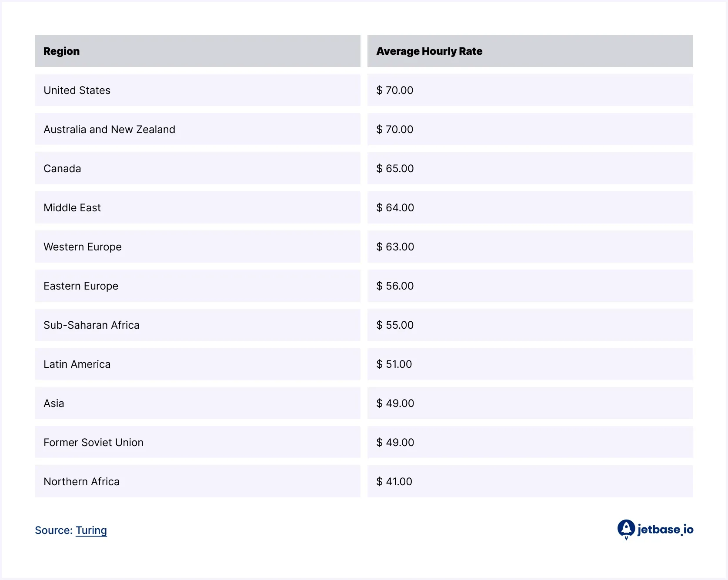Click the $ 41.00 rate cell
The image size is (728, 580).
tap(394, 482)
